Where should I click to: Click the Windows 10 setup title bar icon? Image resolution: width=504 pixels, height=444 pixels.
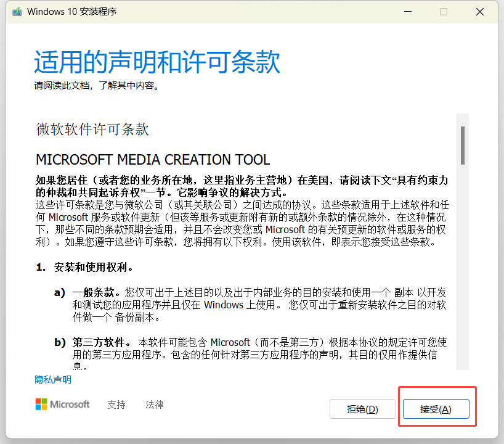pos(17,12)
